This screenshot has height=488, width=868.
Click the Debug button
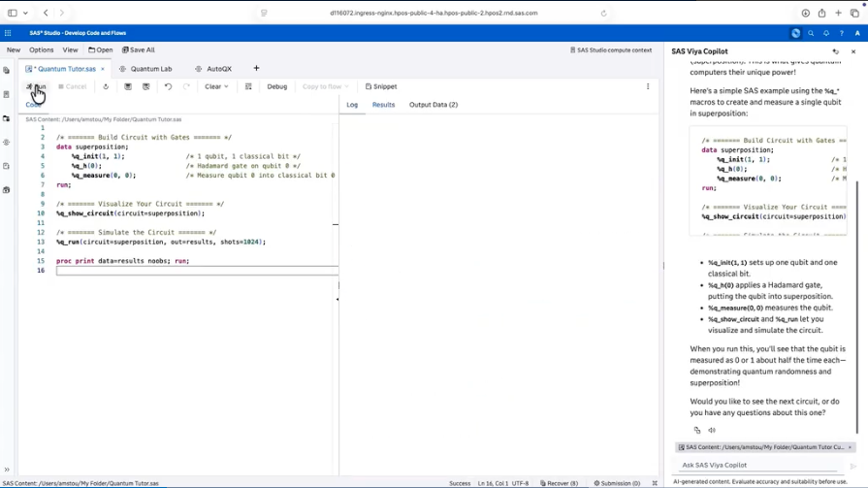point(276,86)
